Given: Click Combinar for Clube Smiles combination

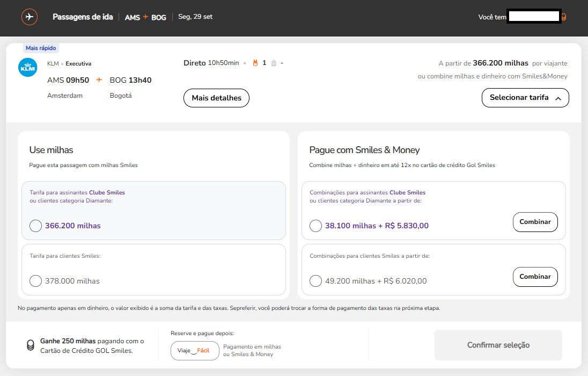Looking at the screenshot, I should [x=535, y=222].
